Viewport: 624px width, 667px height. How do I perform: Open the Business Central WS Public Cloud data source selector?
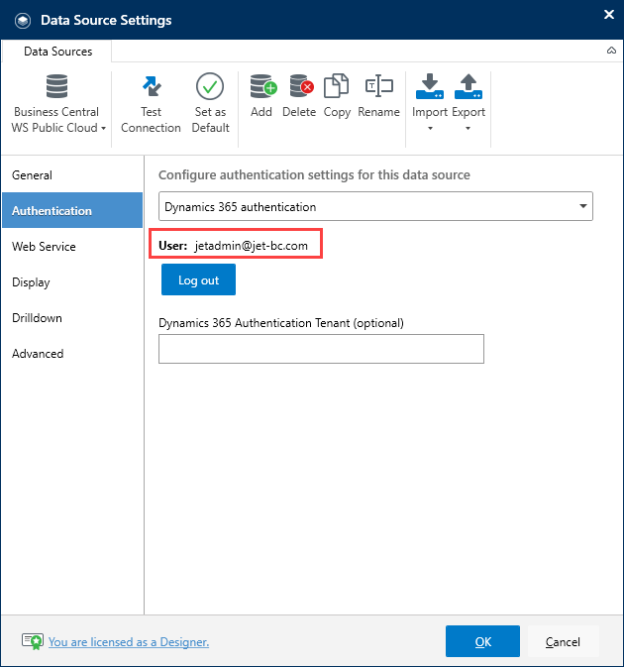(57, 104)
